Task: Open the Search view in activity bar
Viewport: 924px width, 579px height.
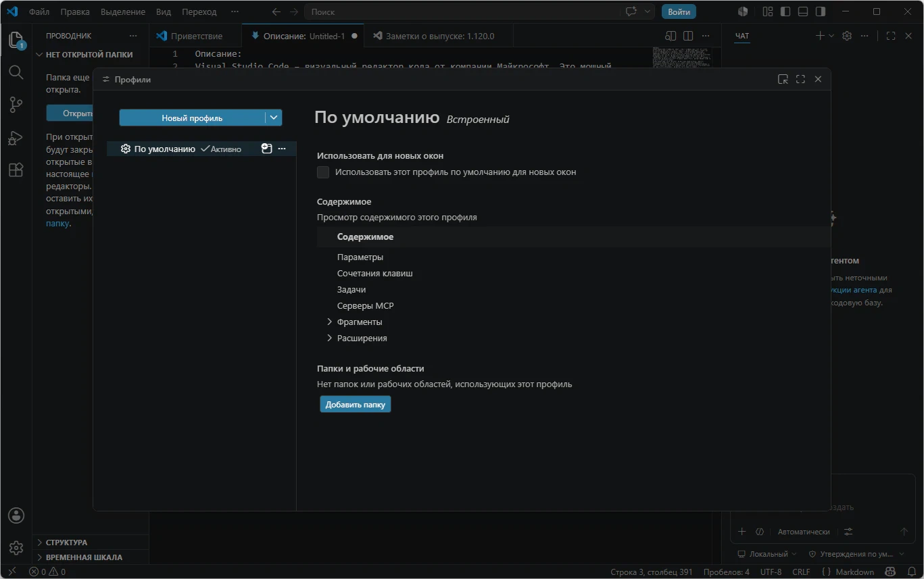Action: tap(16, 72)
